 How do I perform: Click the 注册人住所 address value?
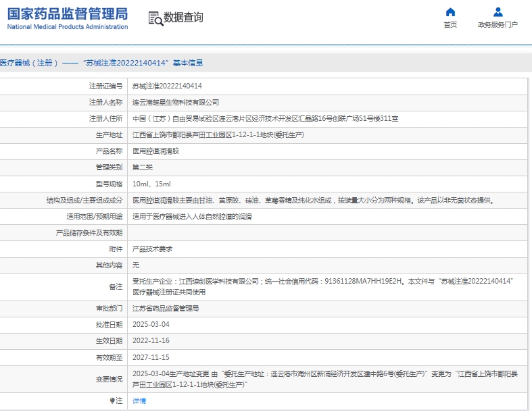point(265,119)
